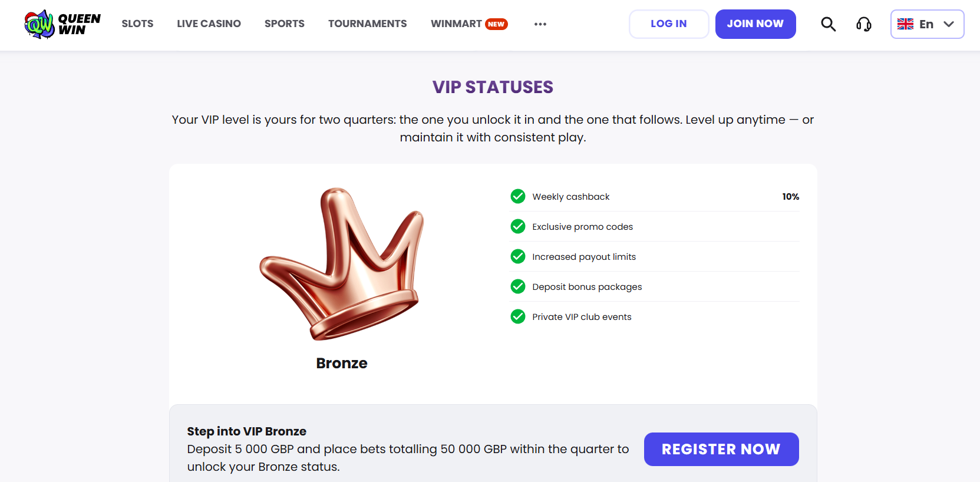The width and height of the screenshot is (980, 482).
Task: Toggle the Increased payout limits checkmark
Action: pyautogui.click(x=517, y=256)
